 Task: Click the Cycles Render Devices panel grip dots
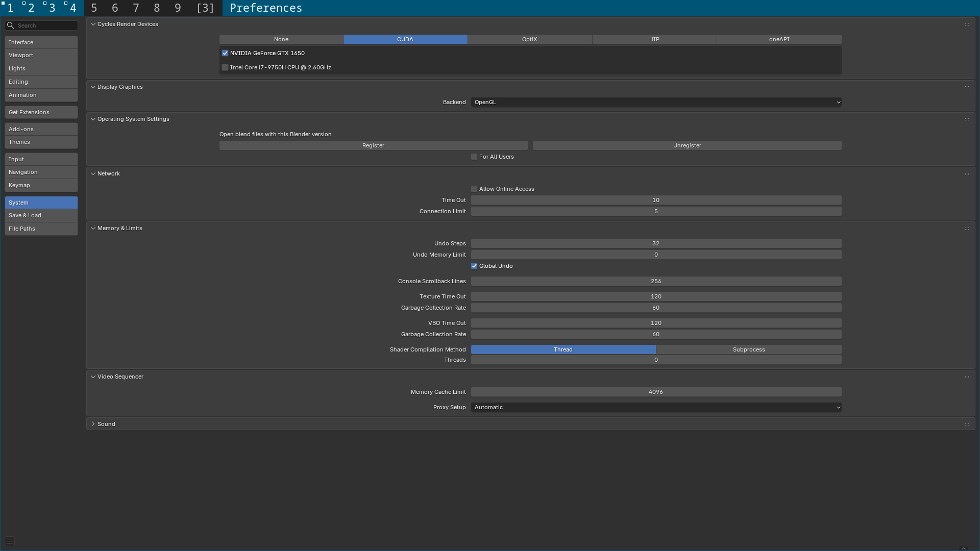[967, 24]
